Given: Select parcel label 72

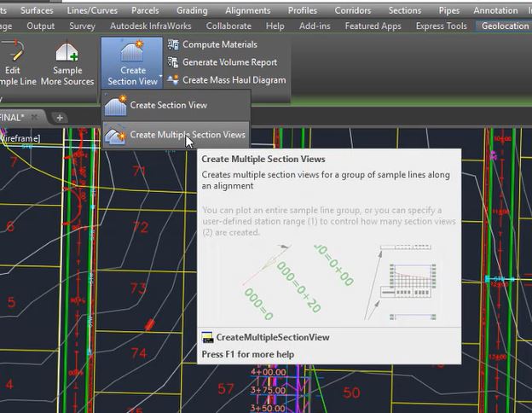Looking at the screenshot, I should tap(141, 227).
